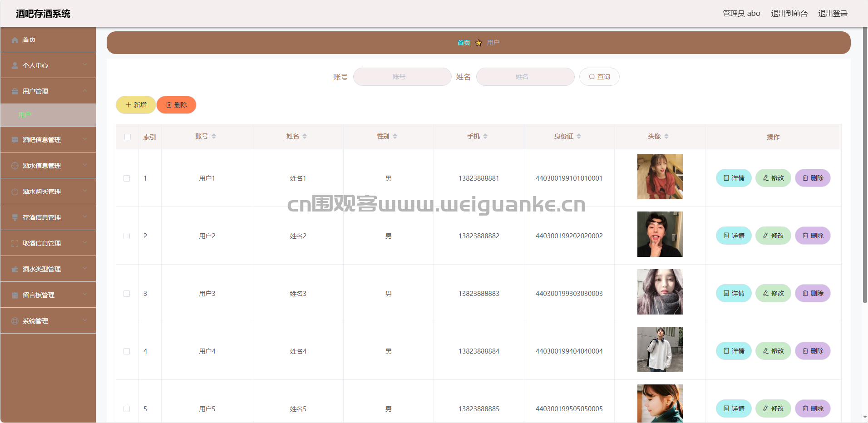Open the 首页 sidebar menu item
The width and height of the screenshot is (868, 423).
point(48,39)
